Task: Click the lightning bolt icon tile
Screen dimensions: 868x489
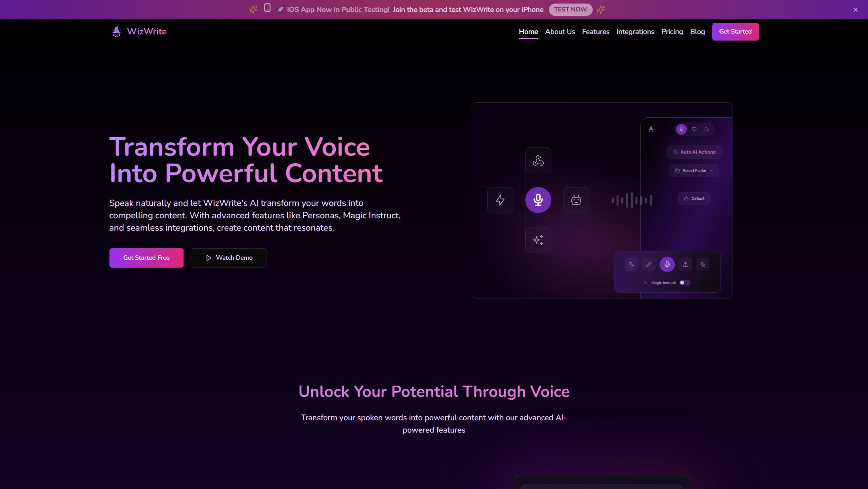Action: [500, 200]
